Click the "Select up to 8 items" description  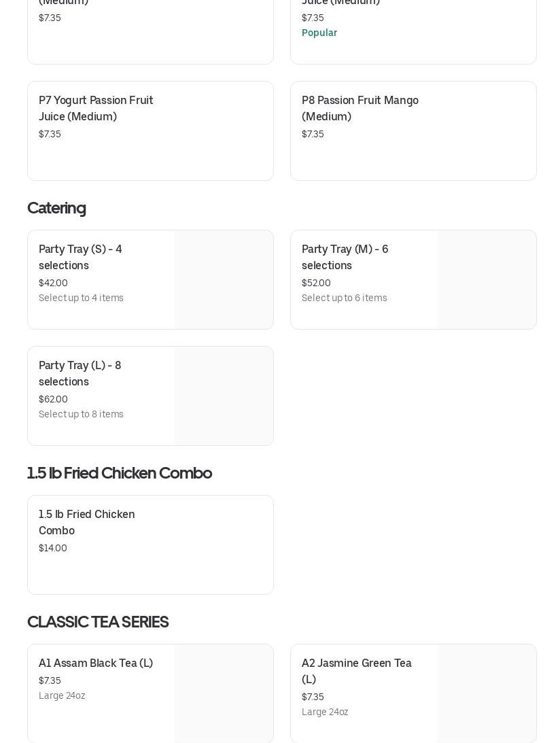point(81,414)
